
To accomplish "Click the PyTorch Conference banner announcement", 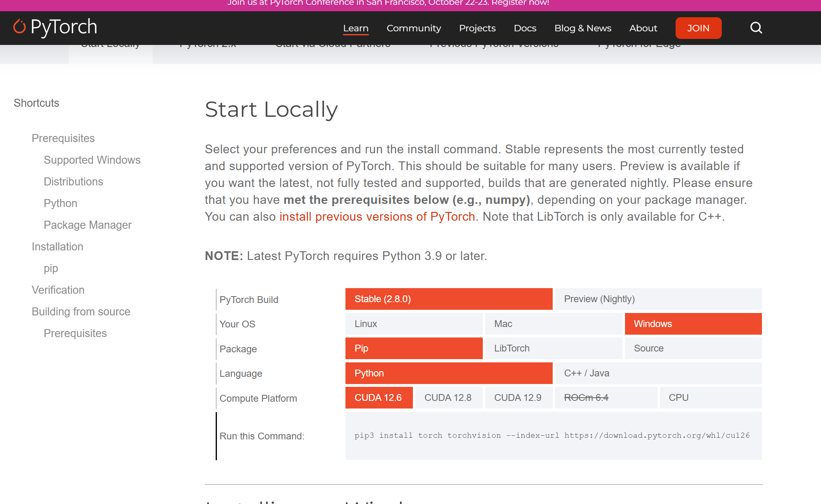I will pyautogui.click(x=388, y=3).
